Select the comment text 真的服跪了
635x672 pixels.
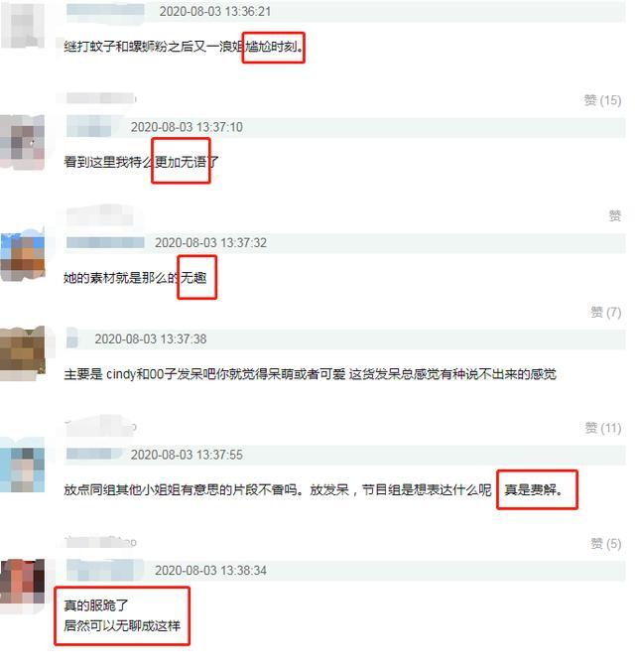96,605
